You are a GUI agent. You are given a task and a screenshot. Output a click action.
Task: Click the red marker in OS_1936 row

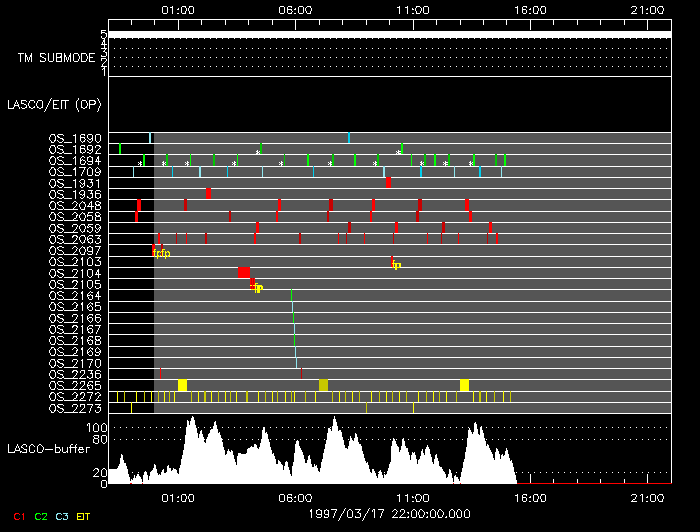[x=208, y=193]
